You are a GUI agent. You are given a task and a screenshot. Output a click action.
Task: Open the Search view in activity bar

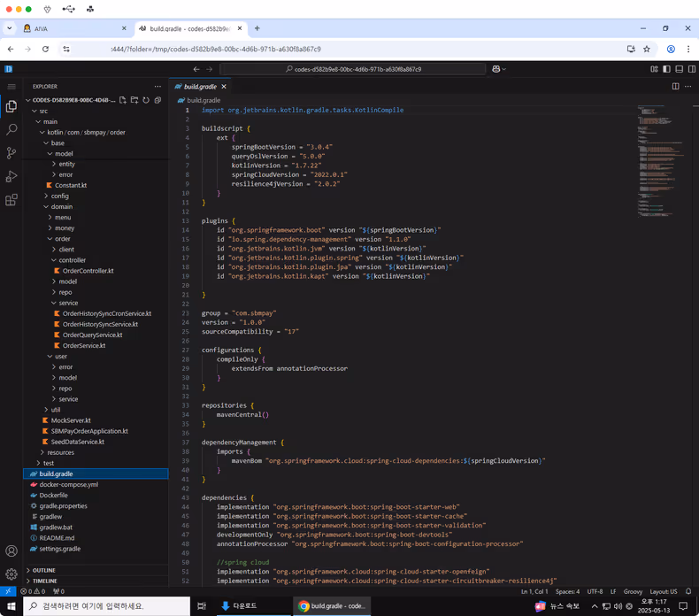tap(12, 130)
